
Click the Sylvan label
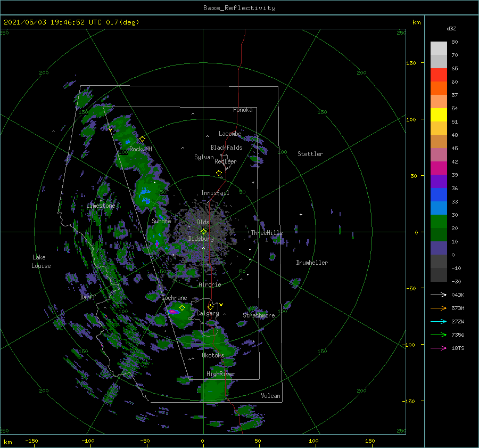click(204, 157)
